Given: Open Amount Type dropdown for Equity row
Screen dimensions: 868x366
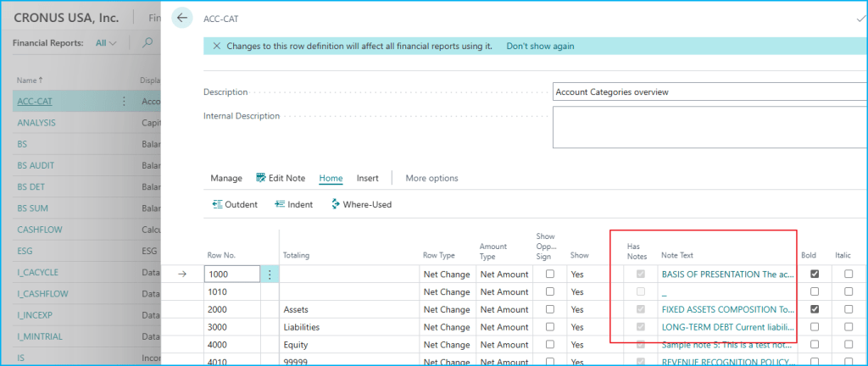Looking at the screenshot, I should [x=504, y=345].
